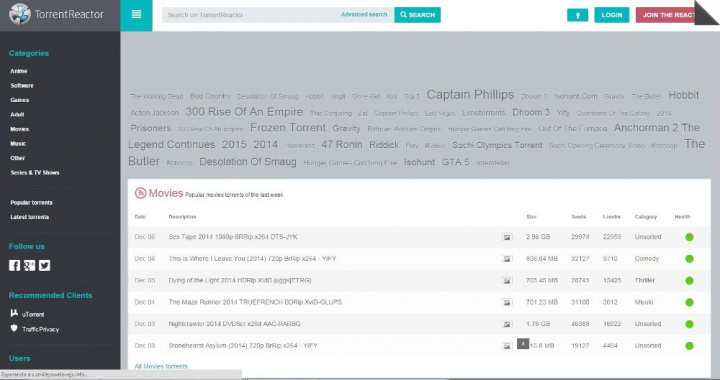Click the TrafficPrivacy shield icon
The width and height of the screenshot is (720, 380).
point(14,328)
